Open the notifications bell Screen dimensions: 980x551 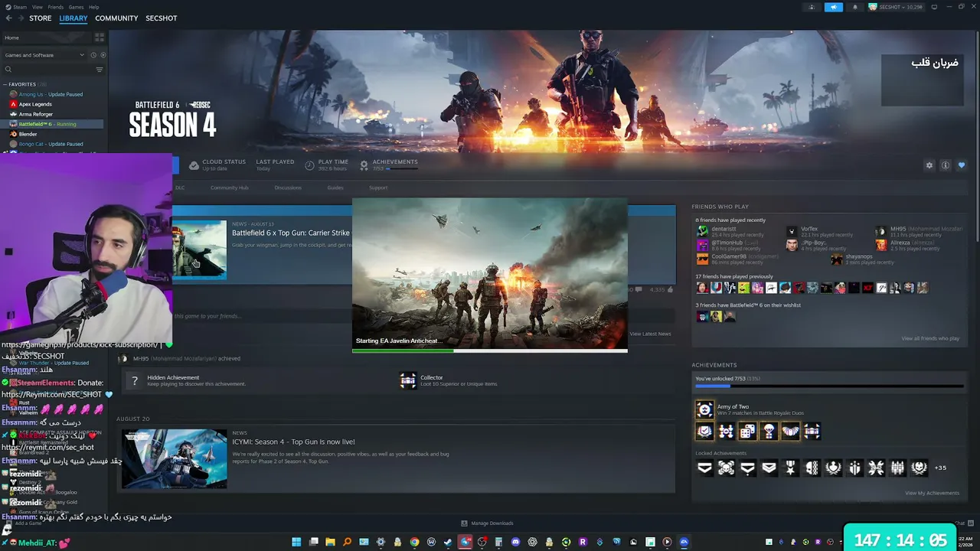tap(854, 7)
